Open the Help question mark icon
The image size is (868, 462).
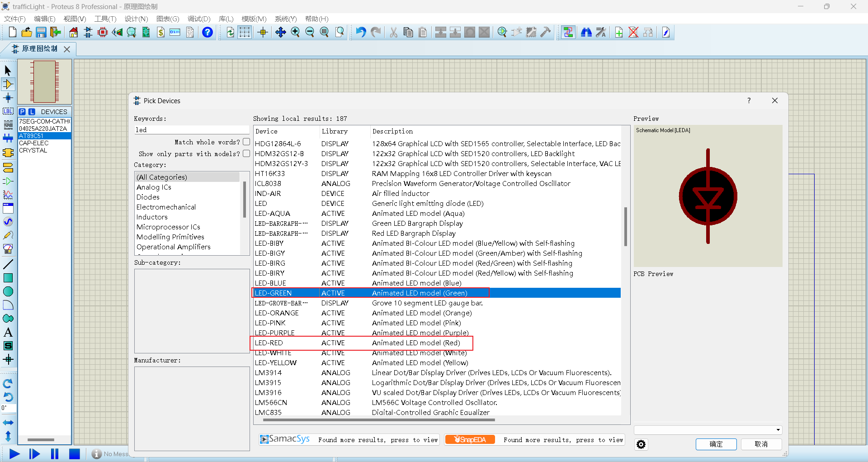[208, 32]
